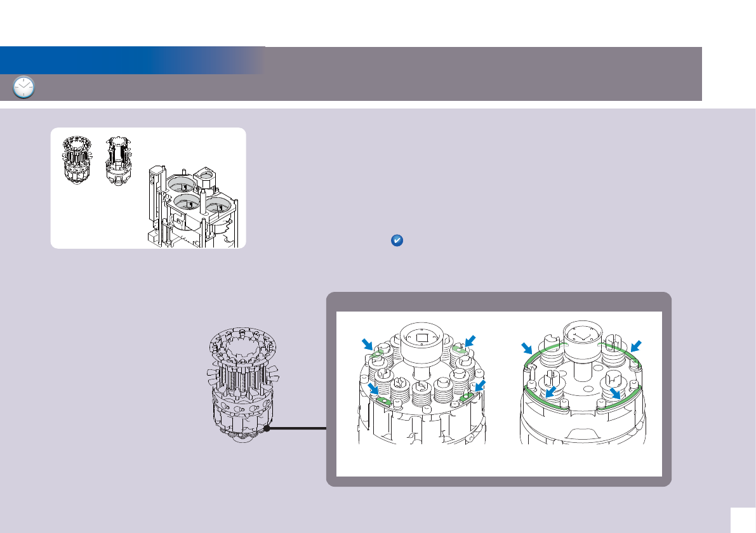The height and width of the screenshot is (533, 756).
Task: Click the clock icon in the header
Action: click(x=23, y=88)
